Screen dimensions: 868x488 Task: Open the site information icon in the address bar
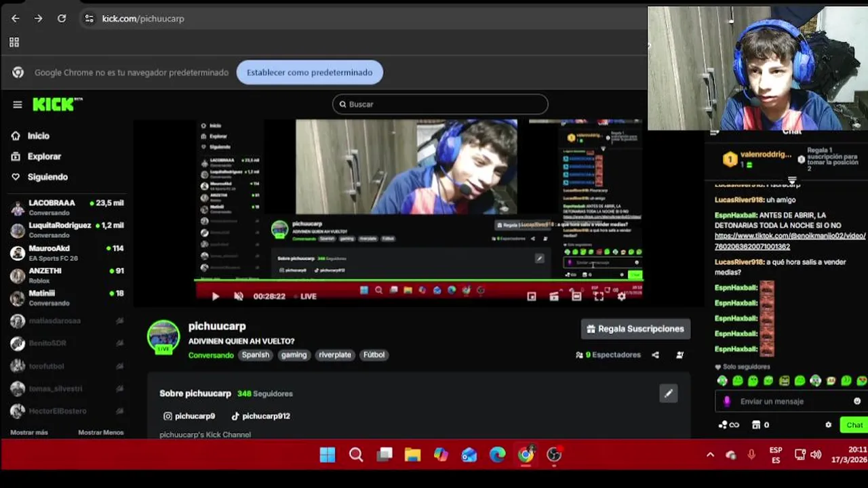click(89, 18)
